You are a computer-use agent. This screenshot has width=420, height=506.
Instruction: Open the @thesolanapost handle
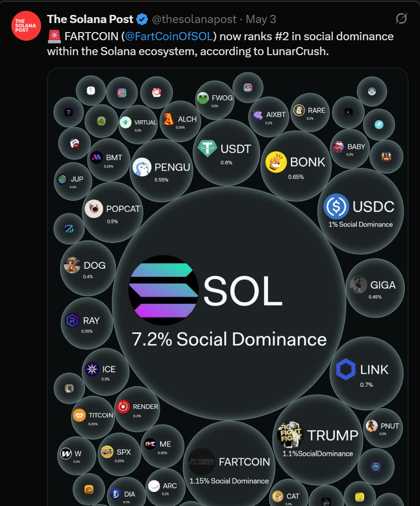coord(194,19)
